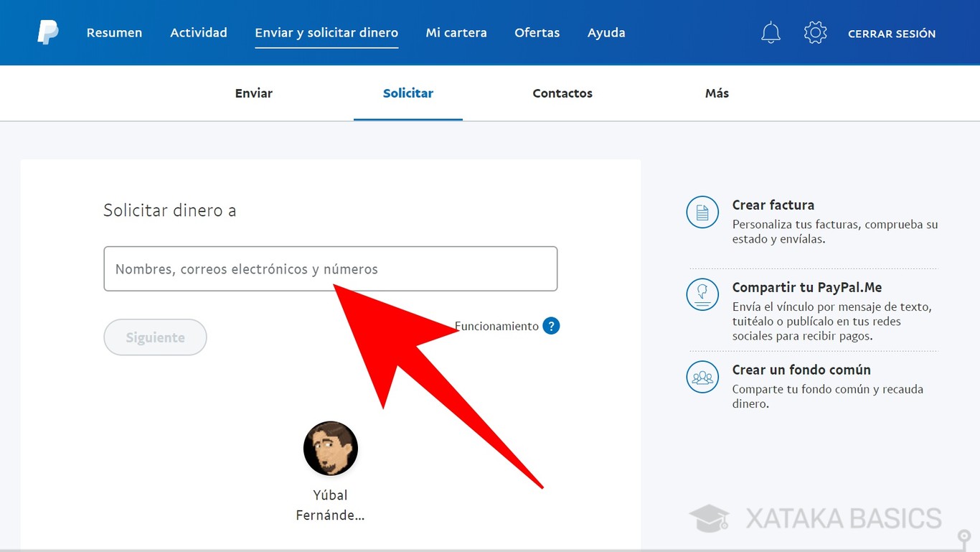Select contact avatar of Yúbal Fernández
The image size is (980, 552).
[x=331, y=449]
